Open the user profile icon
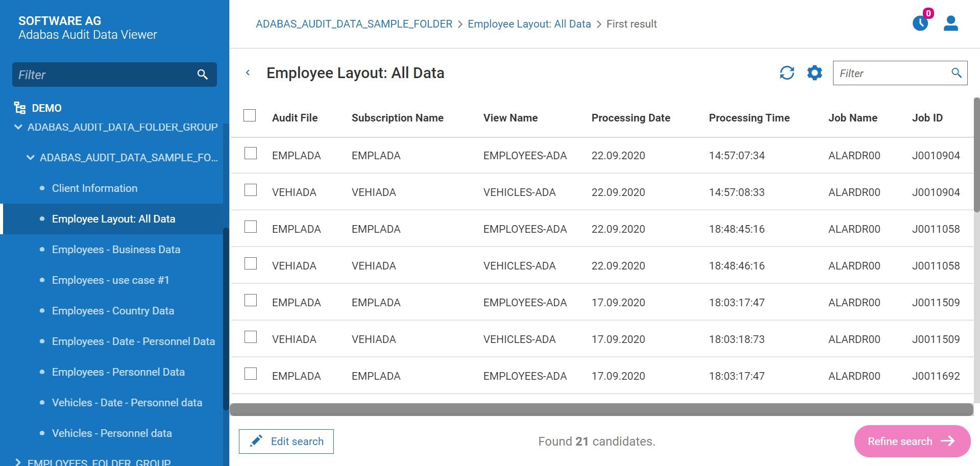Image resolution: width=980 pixels, height=466 pixels. pos(950,23)
